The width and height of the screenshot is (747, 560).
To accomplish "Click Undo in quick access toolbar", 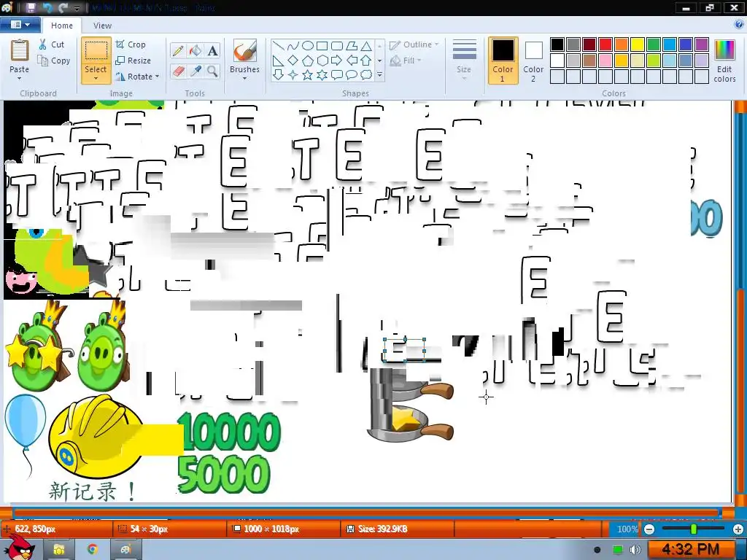I will click(47, 7).
